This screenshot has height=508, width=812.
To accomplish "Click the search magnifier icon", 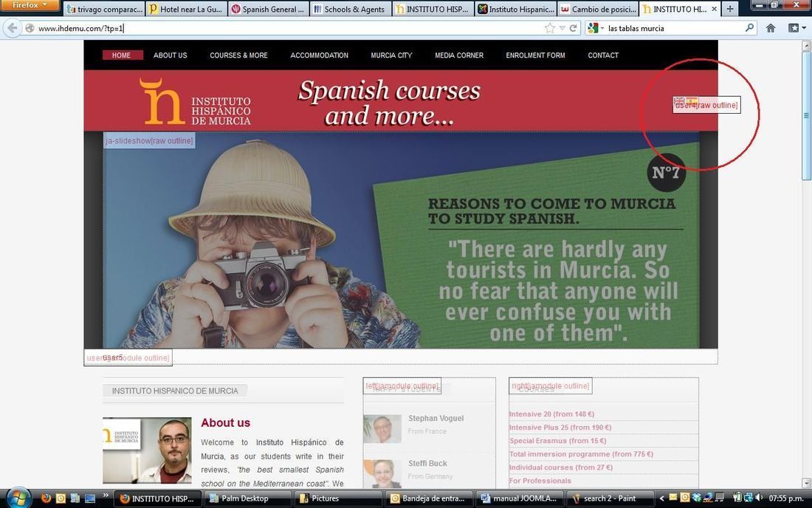I will click(749, 28).
